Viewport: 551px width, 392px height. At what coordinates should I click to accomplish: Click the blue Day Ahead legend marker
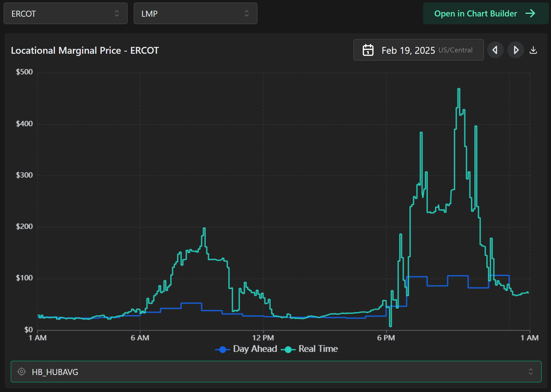click(x=223, y=349)
